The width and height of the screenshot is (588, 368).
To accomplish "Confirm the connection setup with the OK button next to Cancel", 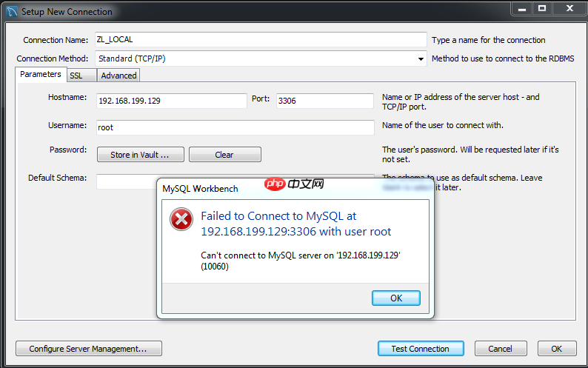I will pos(556,349).
